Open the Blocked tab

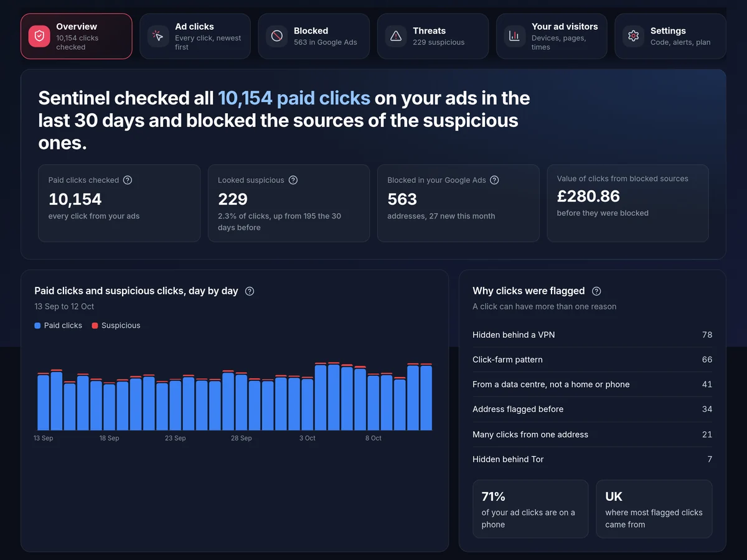point(314,36)
